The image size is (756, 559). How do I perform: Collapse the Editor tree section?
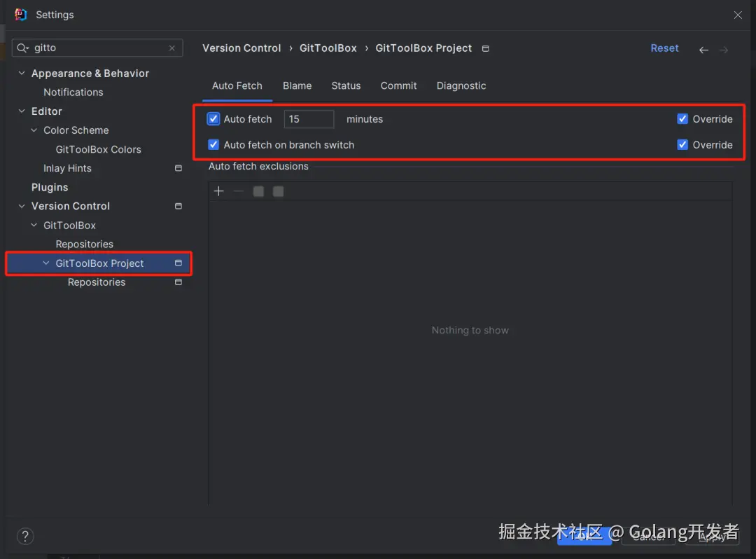[x=22, y=111]
